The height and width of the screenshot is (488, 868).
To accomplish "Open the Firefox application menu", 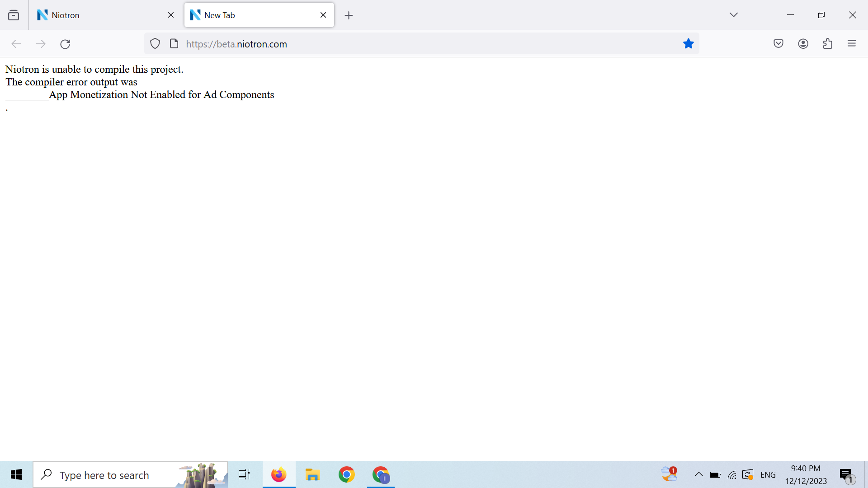I will tap(852, 44).
